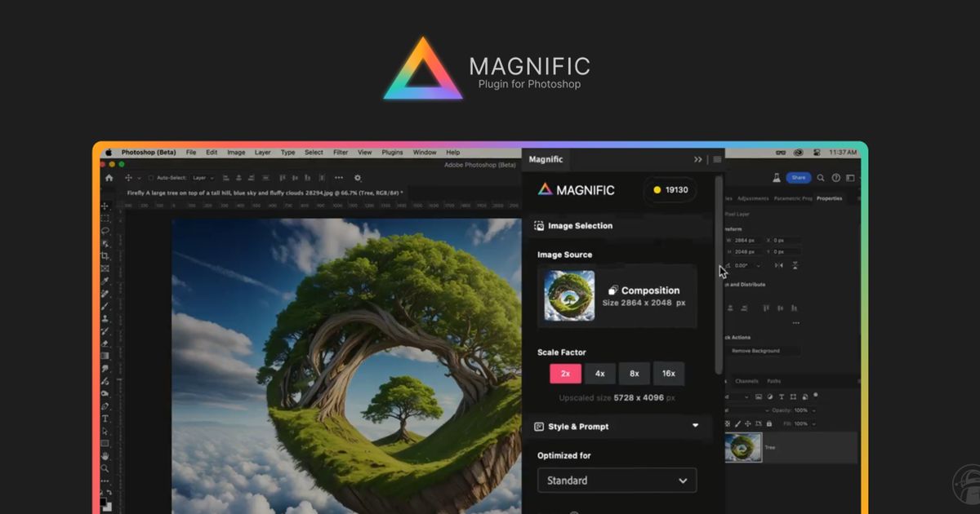
Task: Select the Brush tool
Action: [x=105, y=306]
